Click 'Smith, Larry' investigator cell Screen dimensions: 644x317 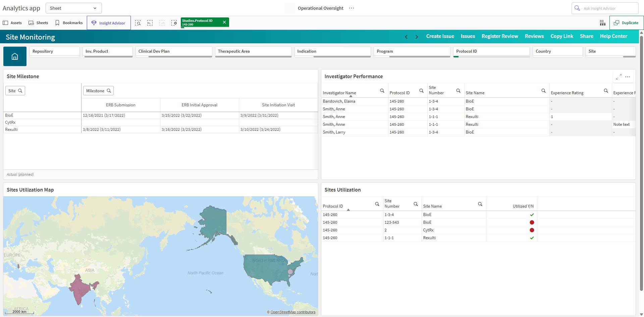[x=355, y=132]
